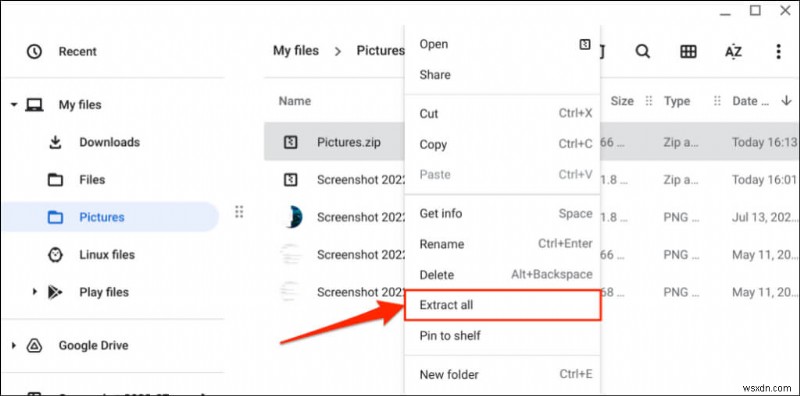Expand the Play files tree

(x=35, y=292)
